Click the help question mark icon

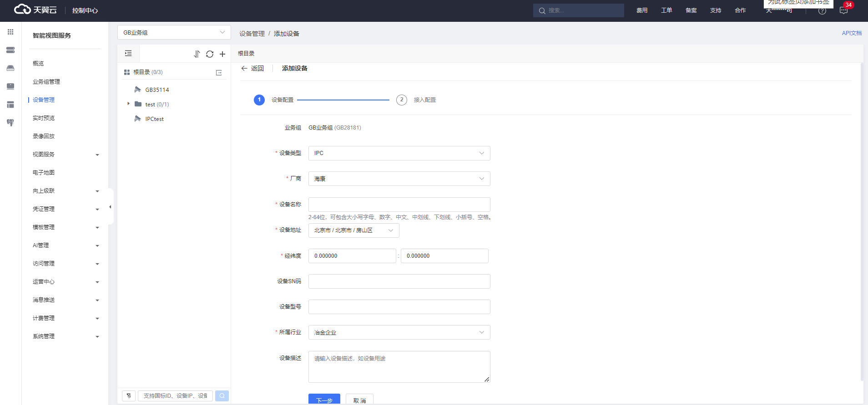coord(822,10)
